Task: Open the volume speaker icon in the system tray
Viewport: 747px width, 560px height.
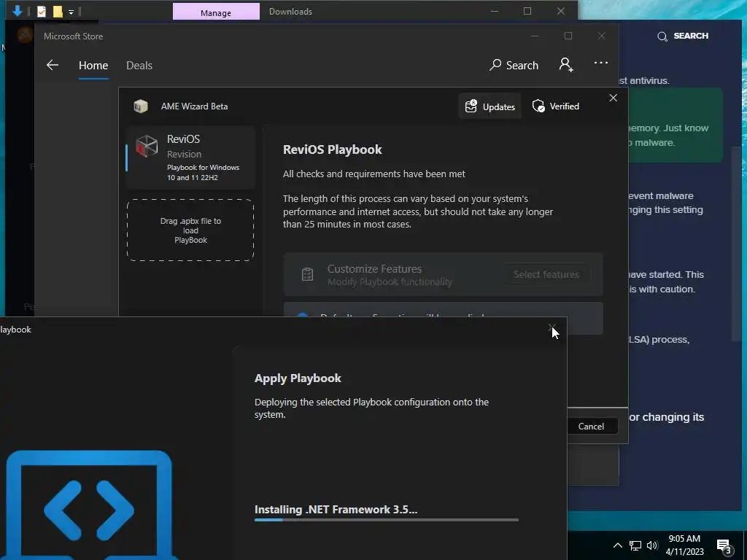Action: [652, 545]
